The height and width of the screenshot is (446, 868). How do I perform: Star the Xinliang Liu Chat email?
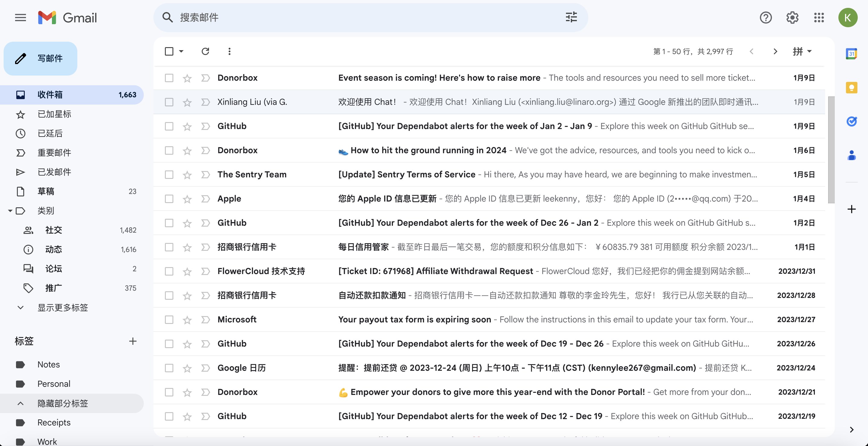(187, 102)
